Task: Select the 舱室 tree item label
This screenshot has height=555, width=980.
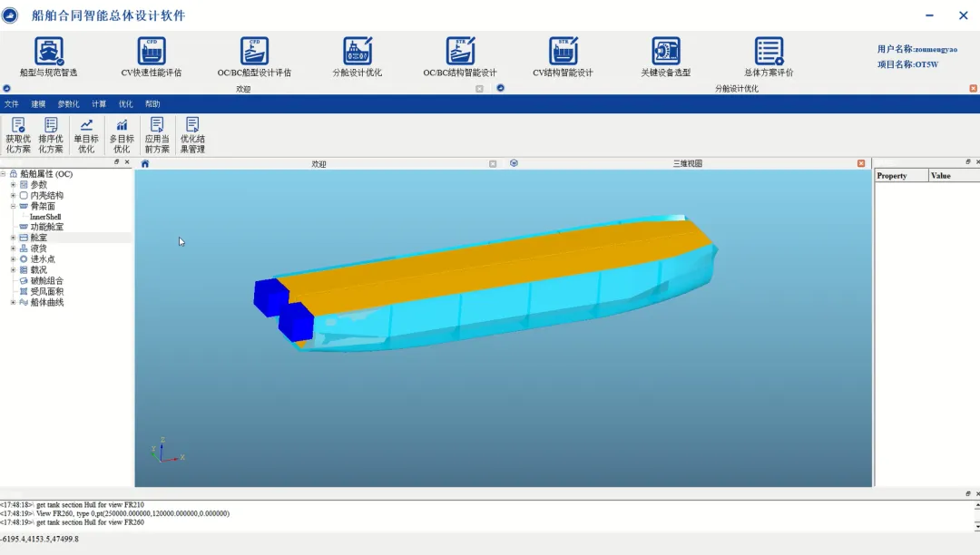Action: [38, 238]
